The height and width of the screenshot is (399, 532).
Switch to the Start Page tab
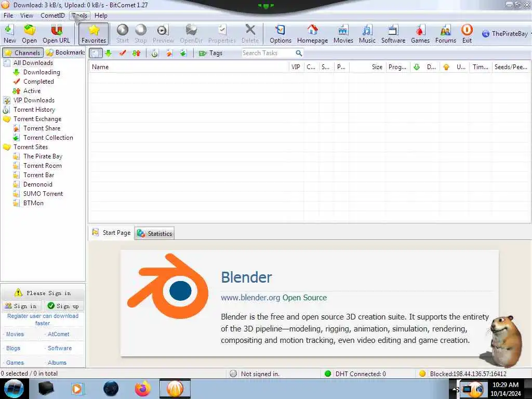click(x=111, y=233)
